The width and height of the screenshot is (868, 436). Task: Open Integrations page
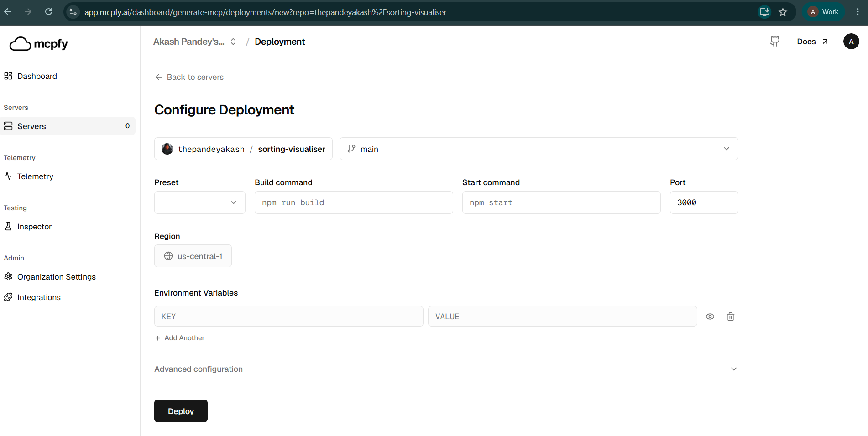[x=39, y=297]
